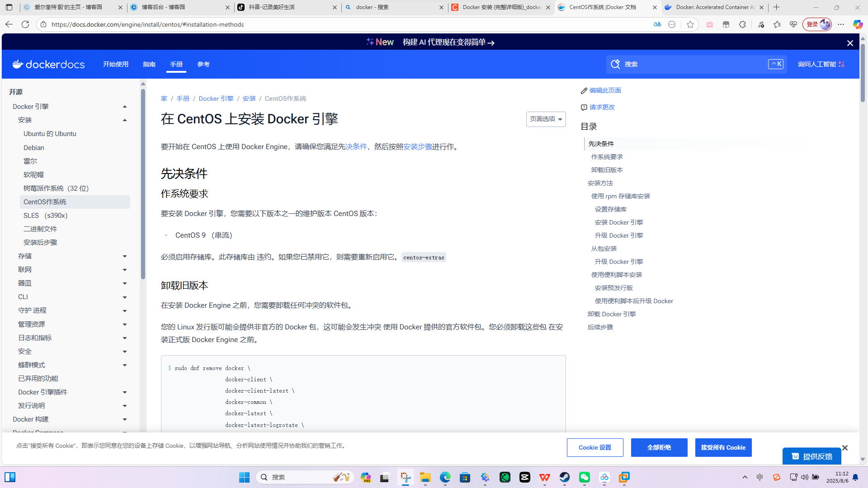
Task: Dismiss the blue announcement banner
Action: 850,43
